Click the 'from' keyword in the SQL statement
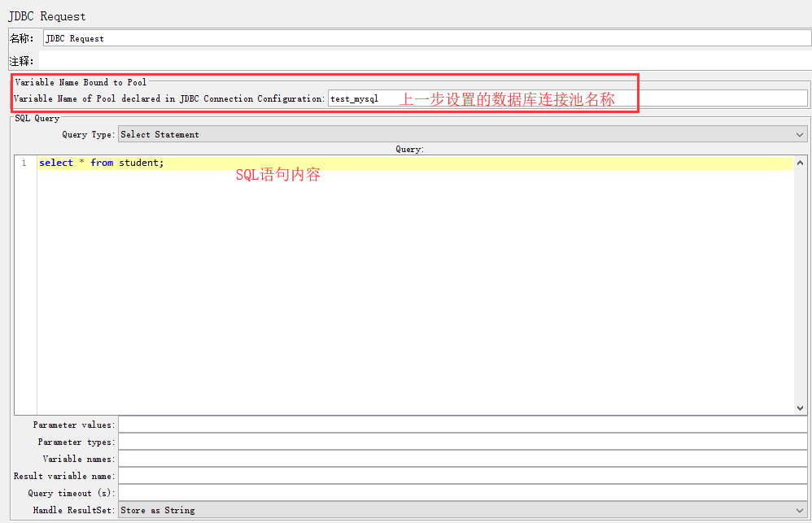Screen dimensions: 812x523 (102, 163)
